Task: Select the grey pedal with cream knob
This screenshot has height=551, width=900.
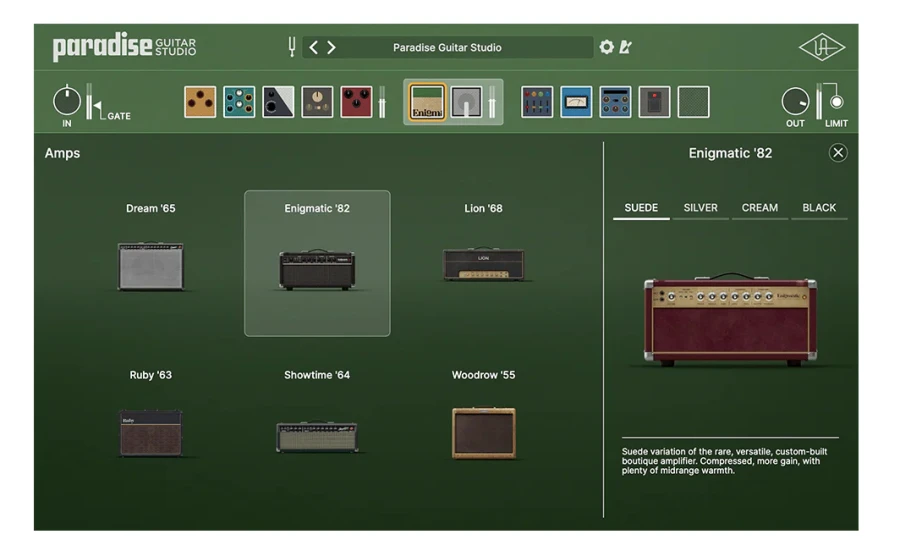Action: coord(317,102)
